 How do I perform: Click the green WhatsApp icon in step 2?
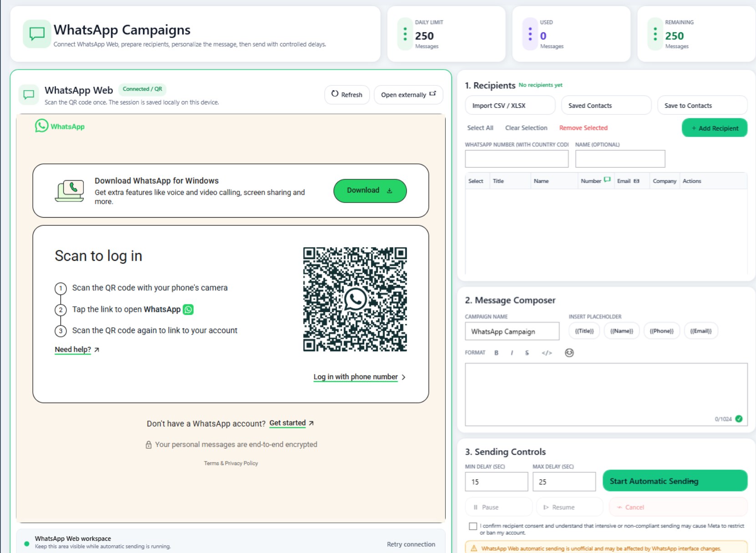(188, 309)
